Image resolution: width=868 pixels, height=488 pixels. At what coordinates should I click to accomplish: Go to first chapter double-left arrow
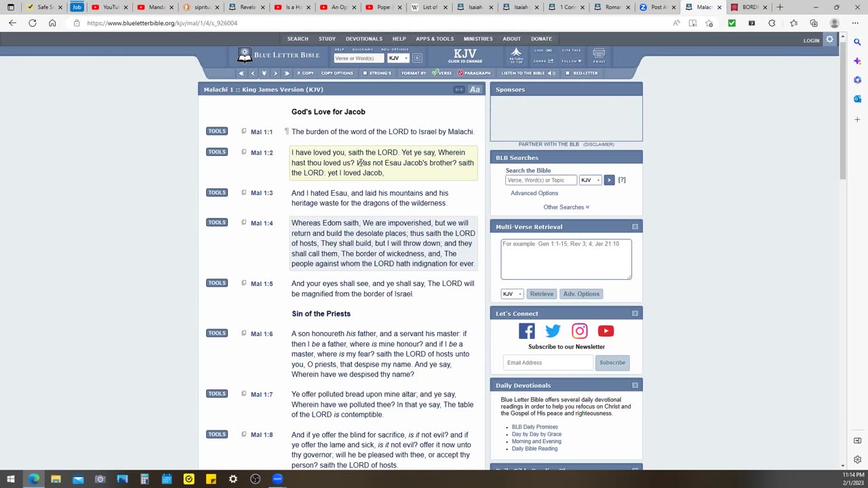[x=241, y=73]
